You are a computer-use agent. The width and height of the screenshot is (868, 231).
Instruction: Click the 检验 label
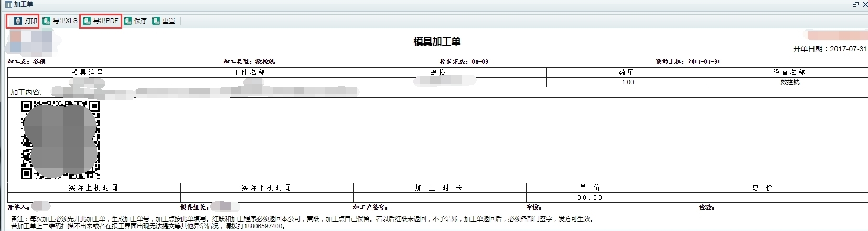[706, 207]
